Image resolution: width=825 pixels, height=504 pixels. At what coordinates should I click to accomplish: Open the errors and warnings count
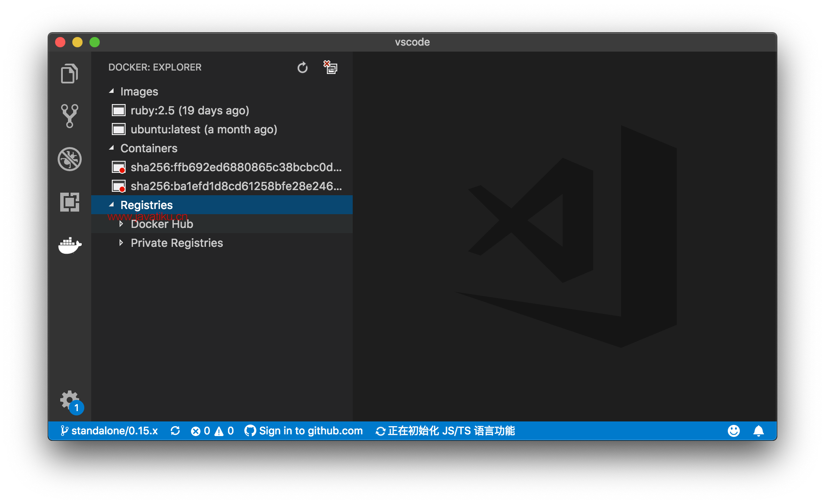coord(212,431)
